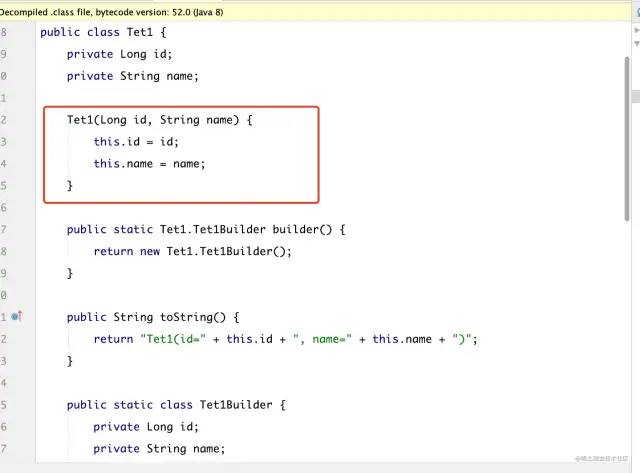Click the 'public static class Tet1Builder {' line
The image size is (640, 473).
(176, 405)
